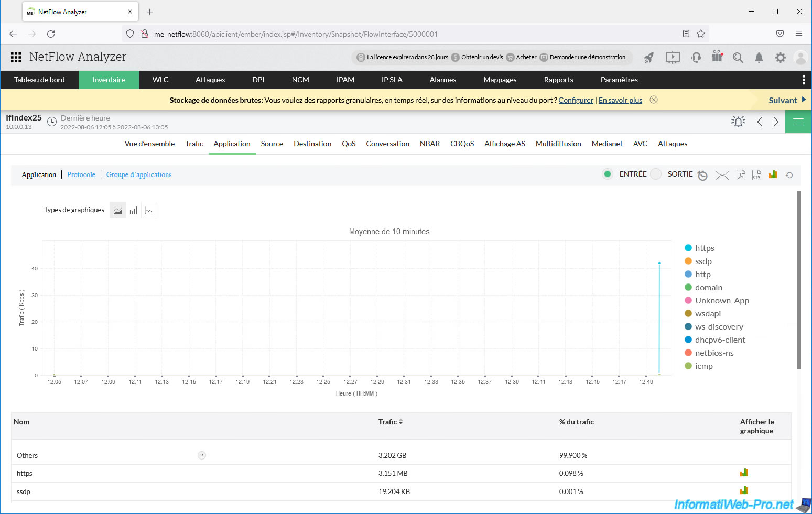Viewport: 812px width, 514px height.
Task: Show graph for https row
Action: point(744,473)
